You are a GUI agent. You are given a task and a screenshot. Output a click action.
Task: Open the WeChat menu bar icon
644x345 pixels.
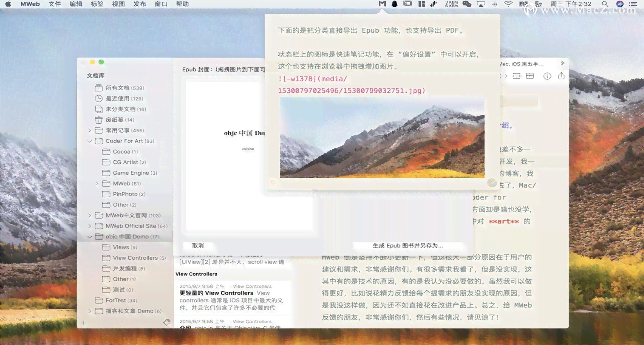467,4
